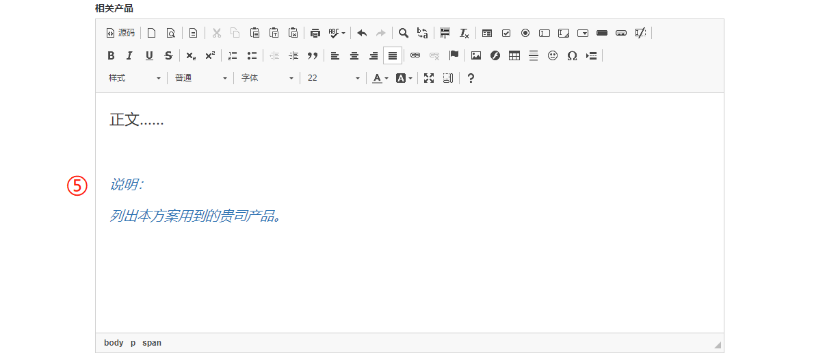This screenshot has width=825, height=361.
Task: Click the undo arrow icon
Action: [x=361, y=33]
